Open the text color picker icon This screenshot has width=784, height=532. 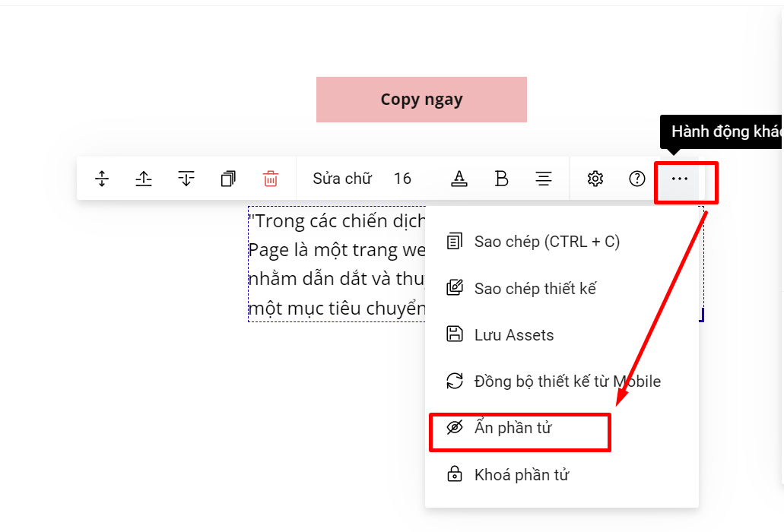(x=459, y=179)
